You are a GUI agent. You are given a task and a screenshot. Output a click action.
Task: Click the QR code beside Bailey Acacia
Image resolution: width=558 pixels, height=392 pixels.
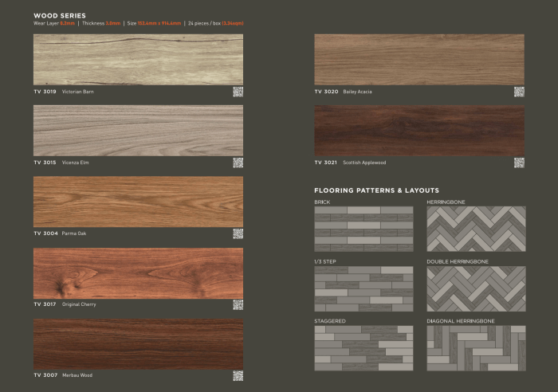pos(519,92)
